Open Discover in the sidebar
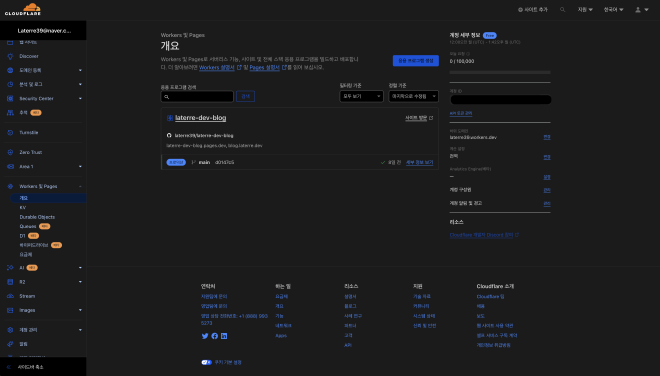 (29, 56)
